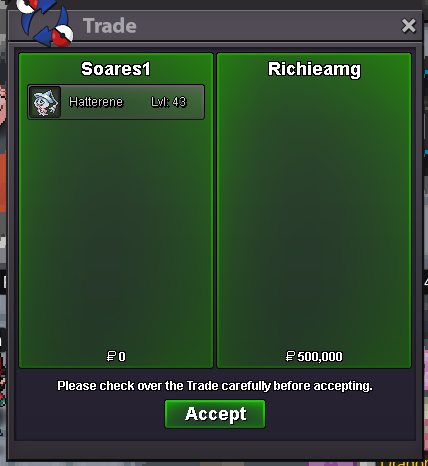The width and height of the screenshot is (428, 466).
Task: Click empty area in Soares1's offer panel
Action: click(x=116, y=233)
